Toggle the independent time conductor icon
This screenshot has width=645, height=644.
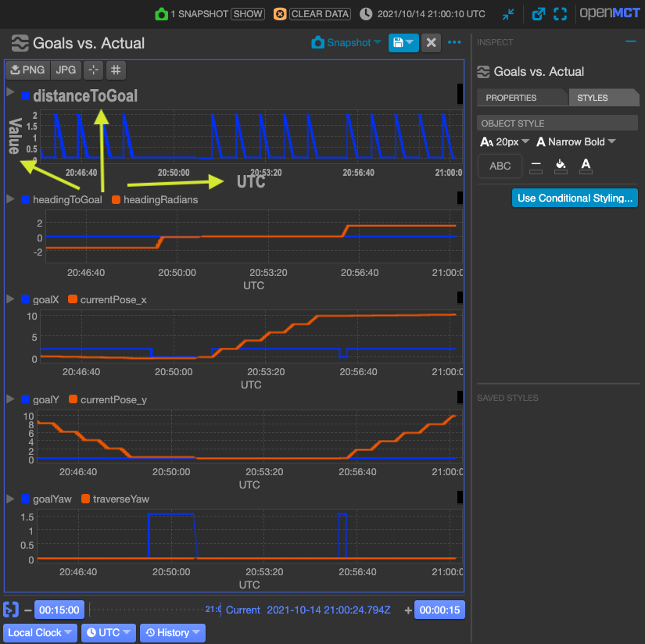[10, 609]
